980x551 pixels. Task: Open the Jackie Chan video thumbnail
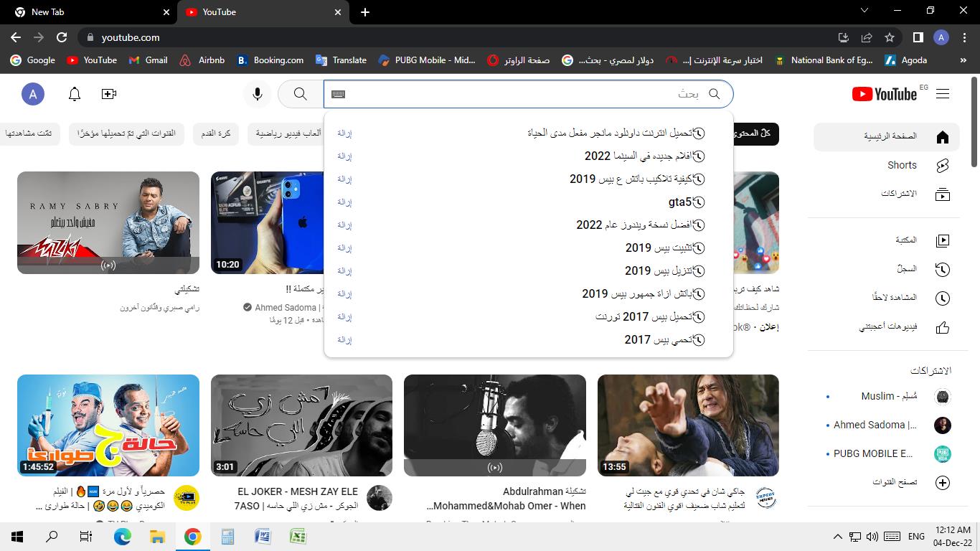click(687, 425)
